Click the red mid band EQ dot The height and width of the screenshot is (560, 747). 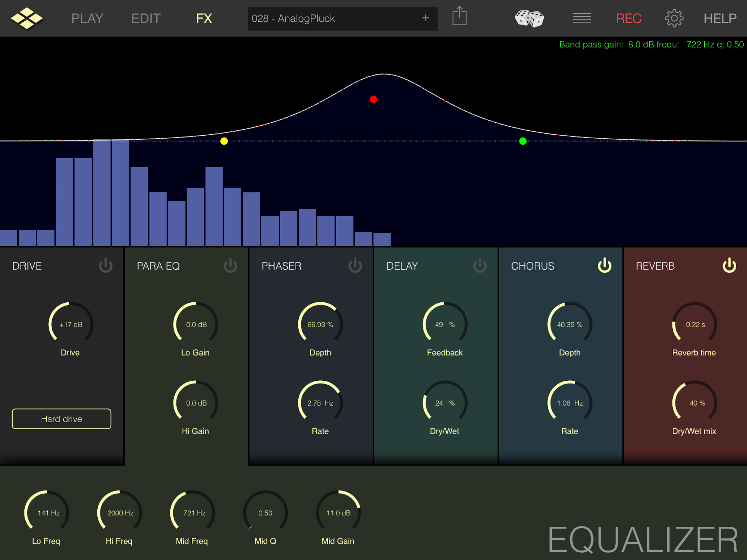click(373, 99)
